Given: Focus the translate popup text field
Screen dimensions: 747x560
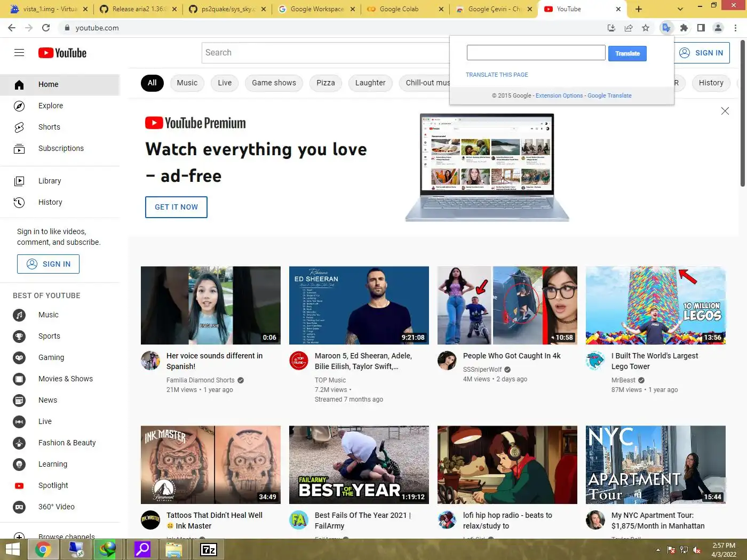Looking at the screenshot, I should 536,52.
